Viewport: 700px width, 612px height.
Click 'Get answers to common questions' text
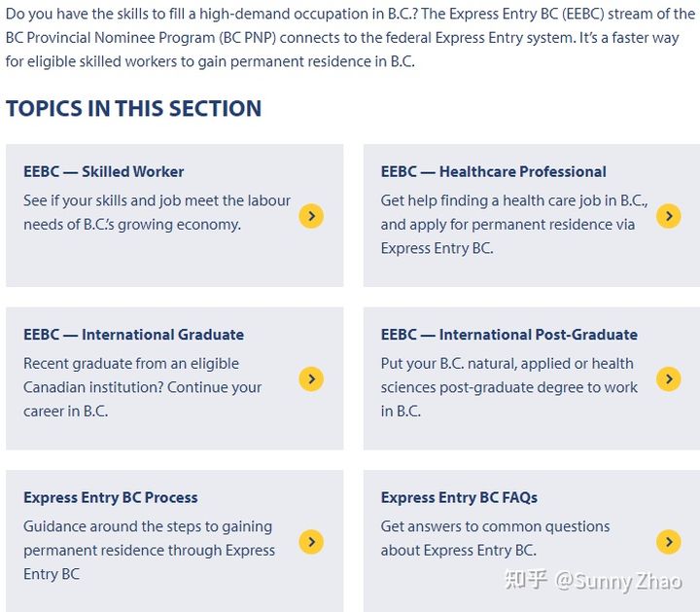pos(495,538)
